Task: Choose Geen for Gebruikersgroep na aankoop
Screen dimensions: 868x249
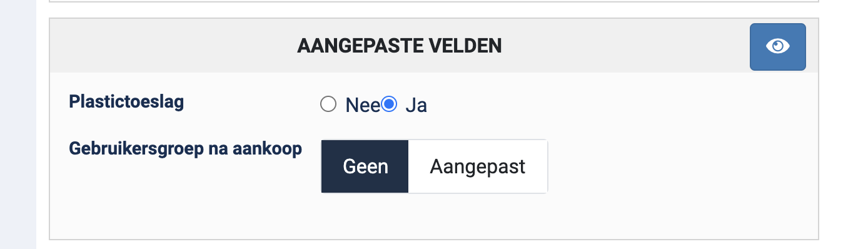Action: [365, 166]
